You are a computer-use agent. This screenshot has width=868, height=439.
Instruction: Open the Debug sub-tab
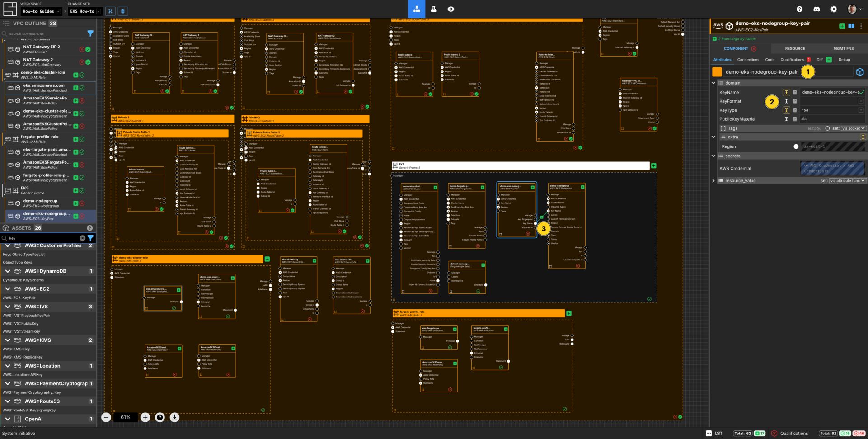844,60
